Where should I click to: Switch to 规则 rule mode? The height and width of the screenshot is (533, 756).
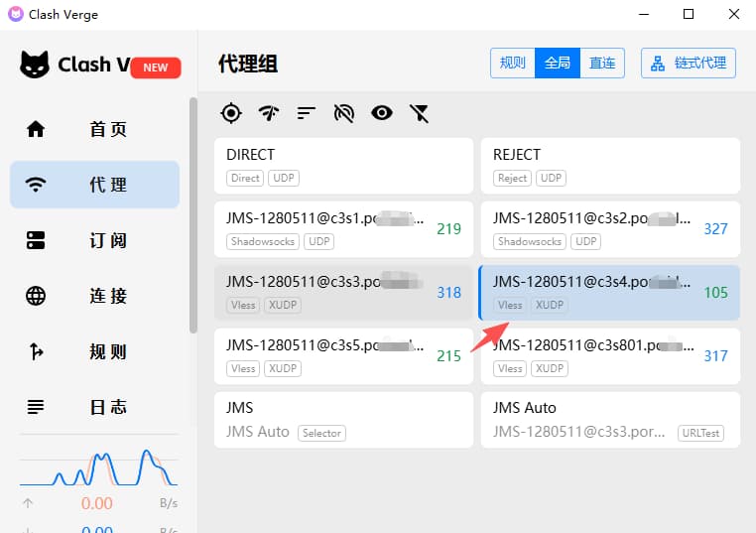[513, 63]
